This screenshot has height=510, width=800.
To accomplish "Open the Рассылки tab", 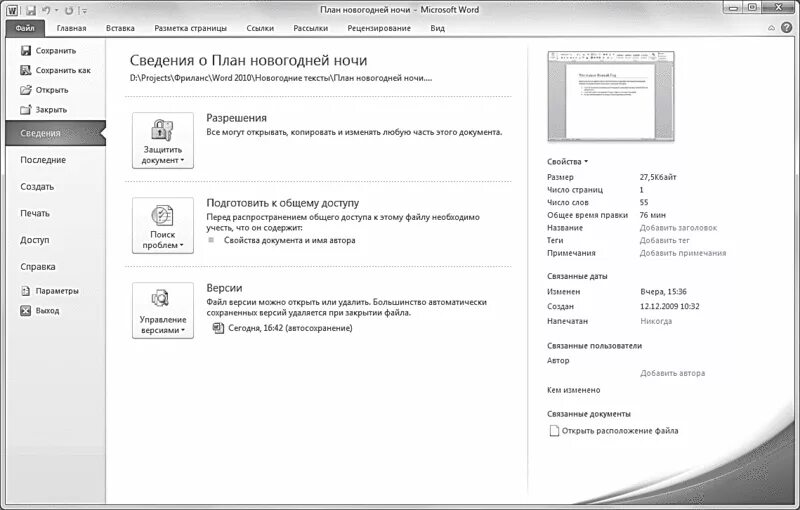I will point(310,29).
